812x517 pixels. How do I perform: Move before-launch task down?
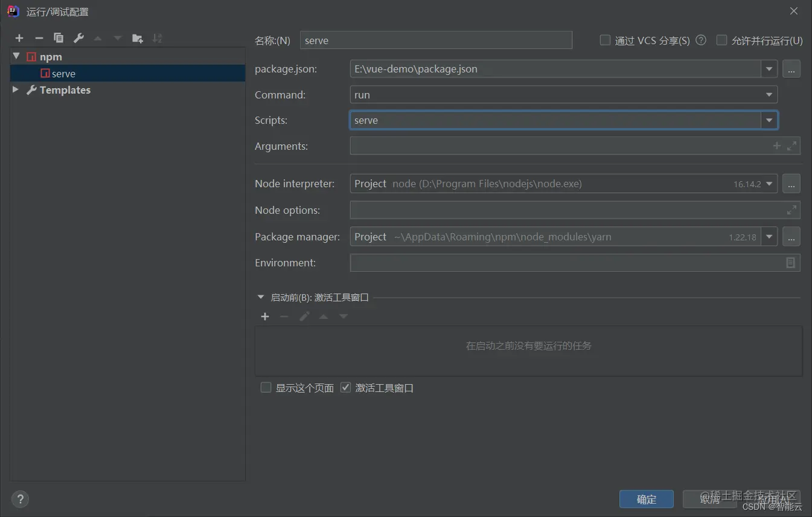344,316
